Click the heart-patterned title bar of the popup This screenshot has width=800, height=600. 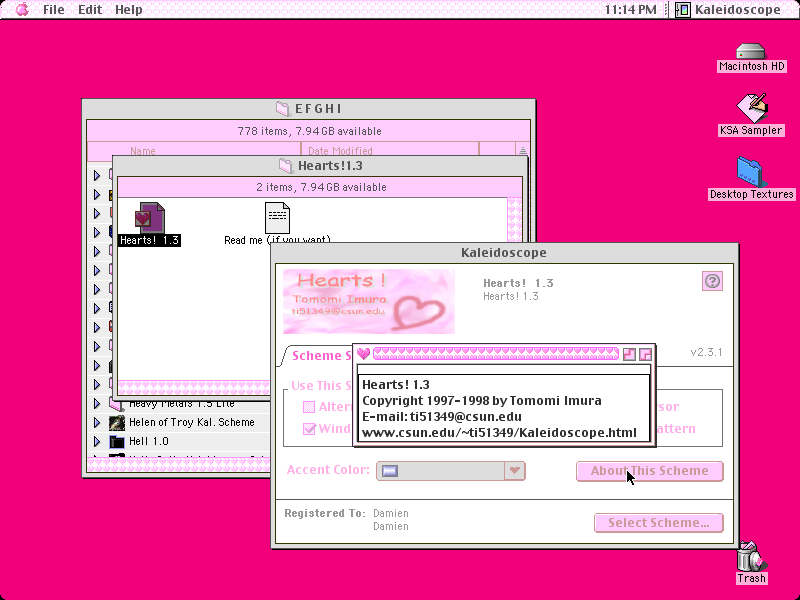495,354
